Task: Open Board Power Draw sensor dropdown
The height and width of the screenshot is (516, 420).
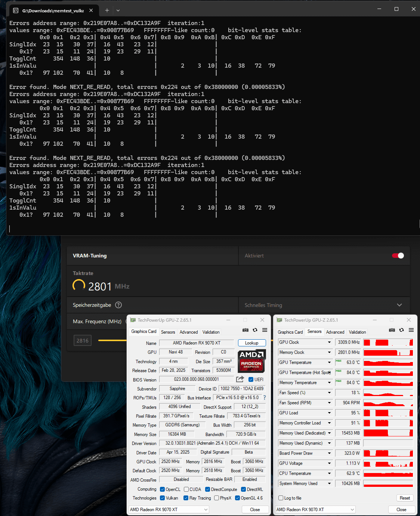Action: [329, 453]
